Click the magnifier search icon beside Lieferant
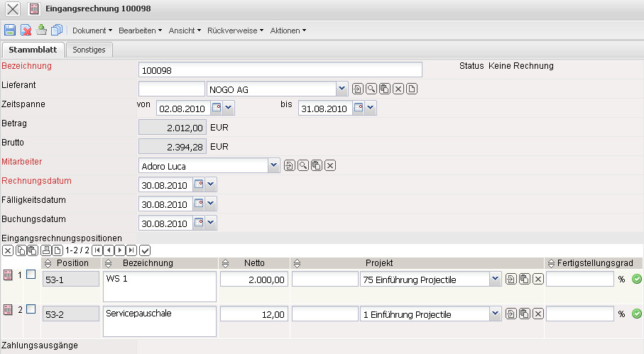644x354 pixels. (x=371, y=89)
